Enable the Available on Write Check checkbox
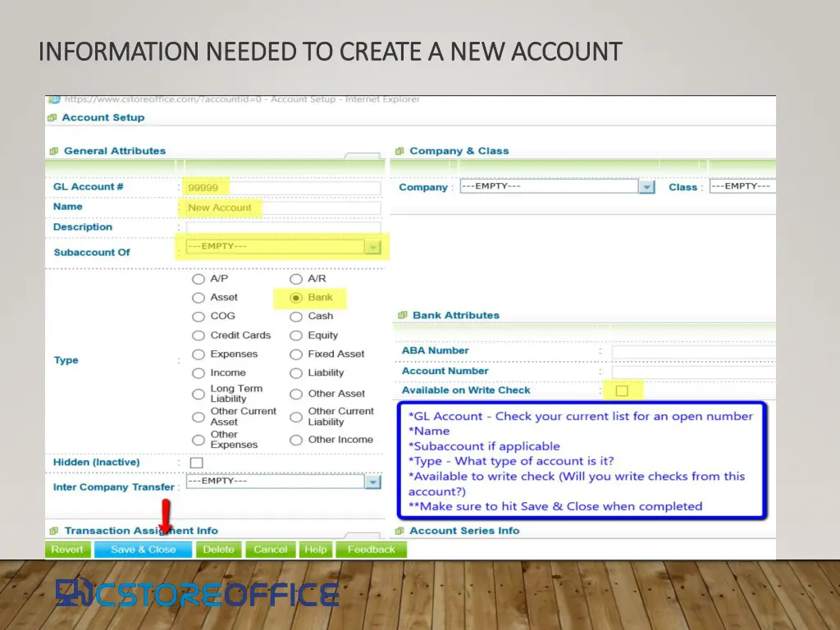The height and width of the screenshot is (630, 840). click(622, 391)
